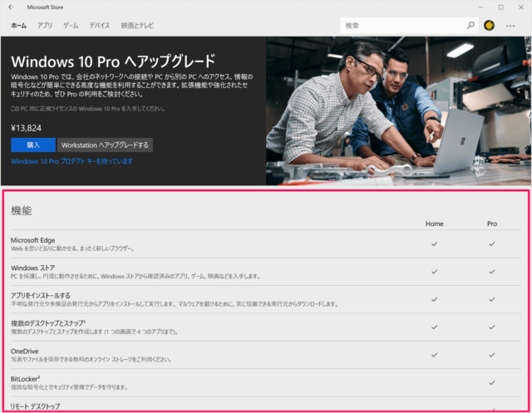Image resolution: width=532 pixels, height=413 pixels.
Task: Click the search magnifier icon
Action: [x=470, y=26]
